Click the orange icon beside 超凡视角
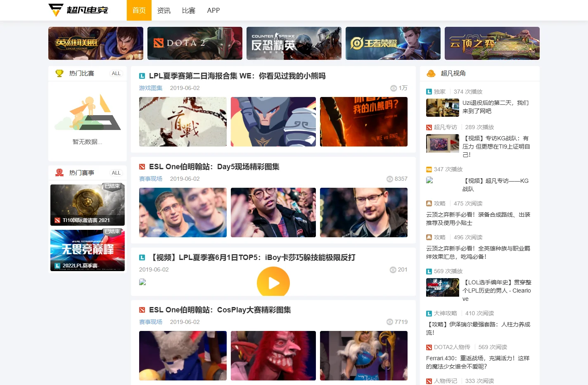 (431, 73)
